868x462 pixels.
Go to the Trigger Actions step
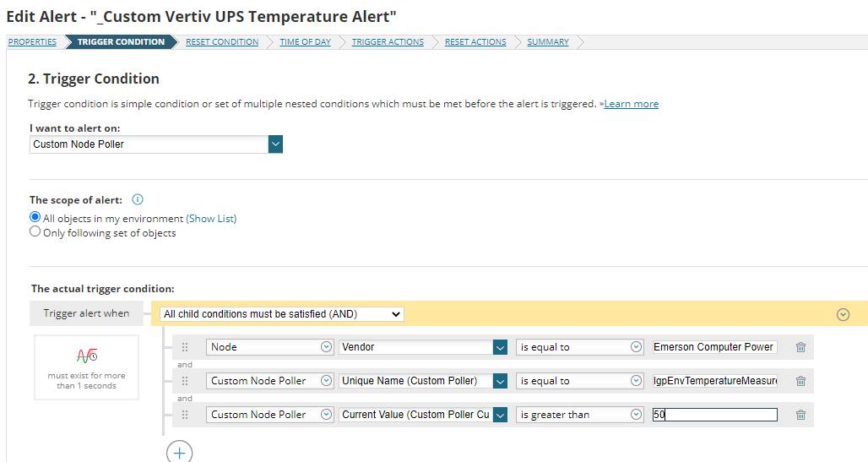(x=388, y=42)
